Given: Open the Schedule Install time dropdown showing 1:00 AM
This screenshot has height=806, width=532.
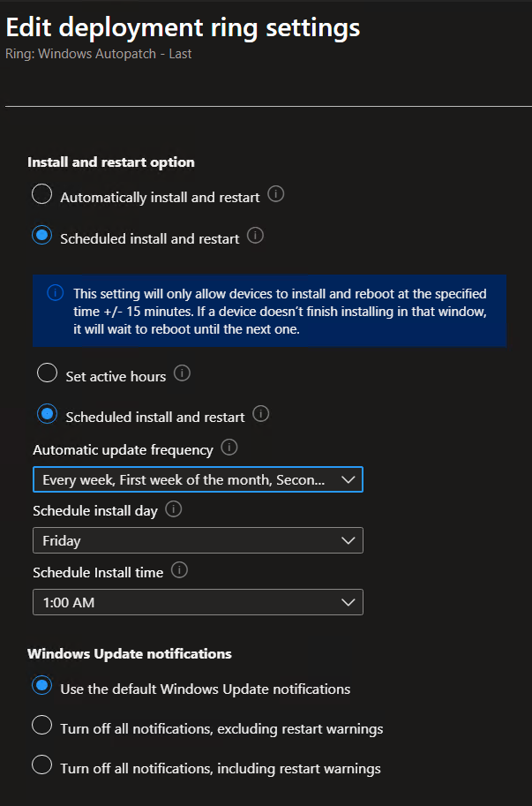Looking at the screenshot, I should 198,602.
